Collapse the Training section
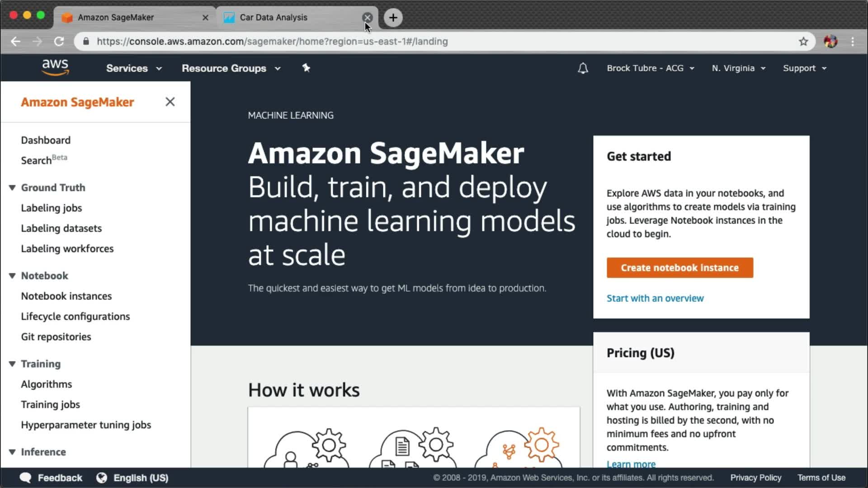 coord(12,364)
